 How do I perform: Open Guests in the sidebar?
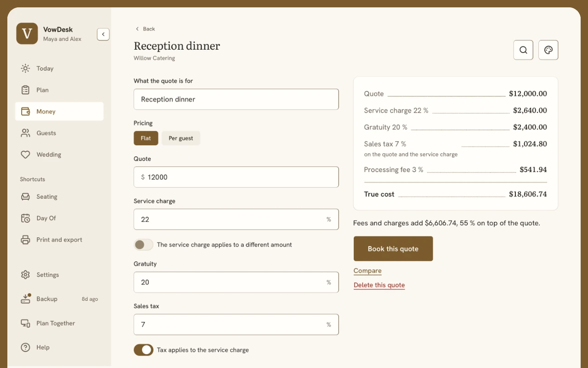tap(59, 133)
